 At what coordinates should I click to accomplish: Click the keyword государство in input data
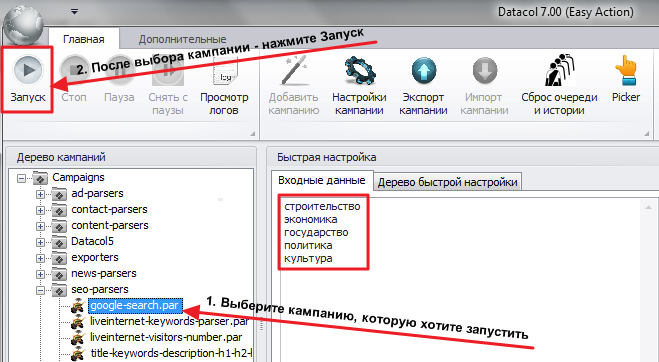[x=316, y=233]
